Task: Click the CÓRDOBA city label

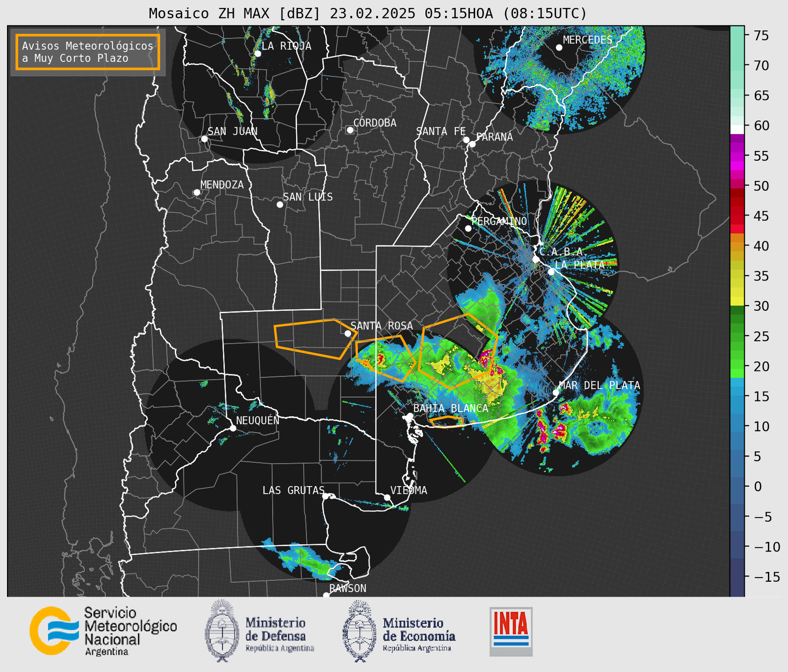Action: 375,122
